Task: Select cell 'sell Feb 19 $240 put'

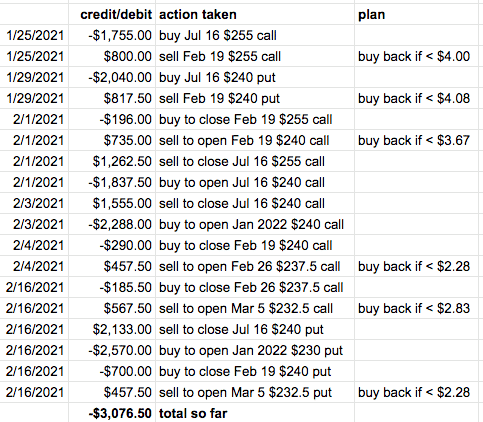Action: (255, 98)
